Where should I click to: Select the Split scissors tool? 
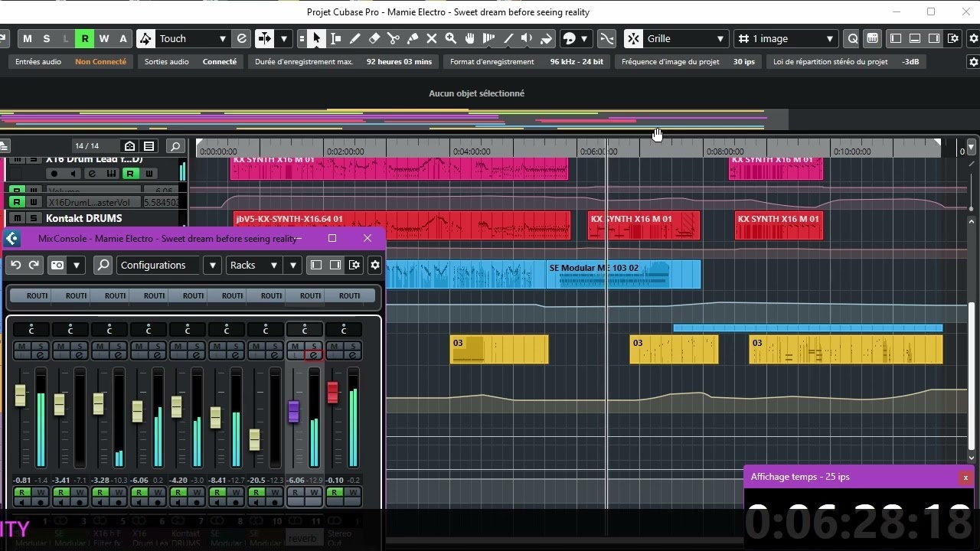point(393,38)
